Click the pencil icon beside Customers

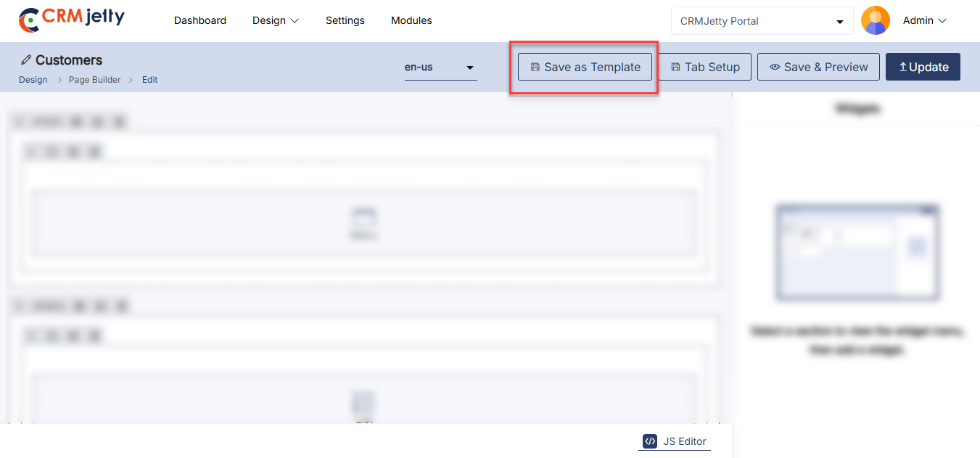tap(26, 60)
